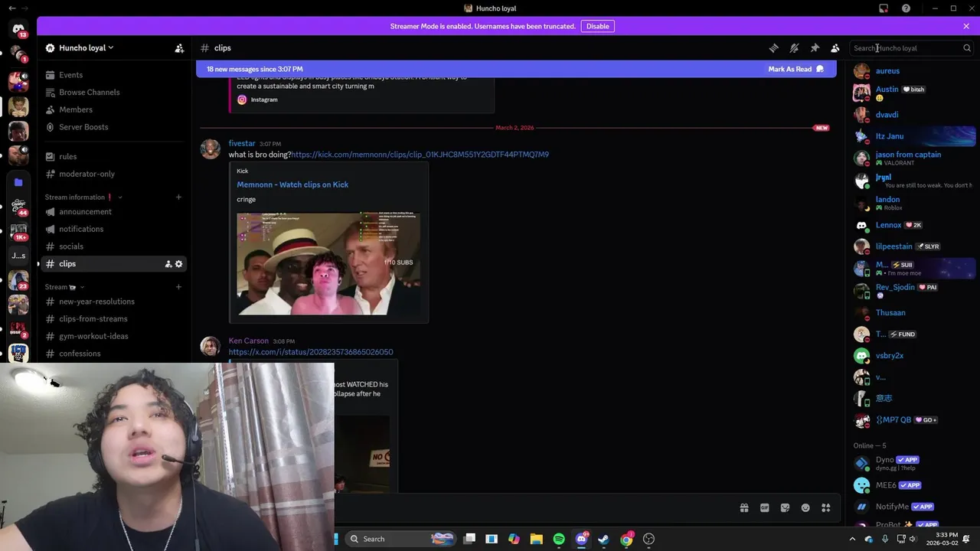The width and height of the screenshot is (980, 551).
Task: Click invite people icon beside server name
Action: (179, 47)
